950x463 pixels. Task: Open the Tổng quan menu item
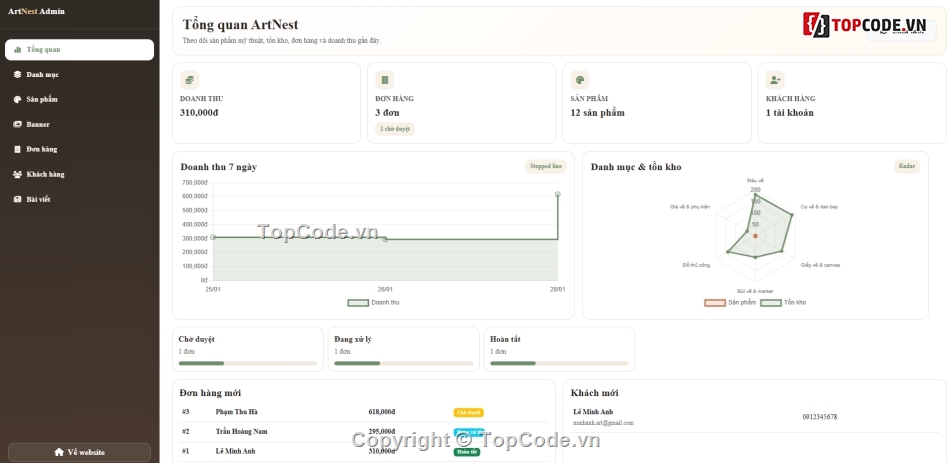click(79, 50)
